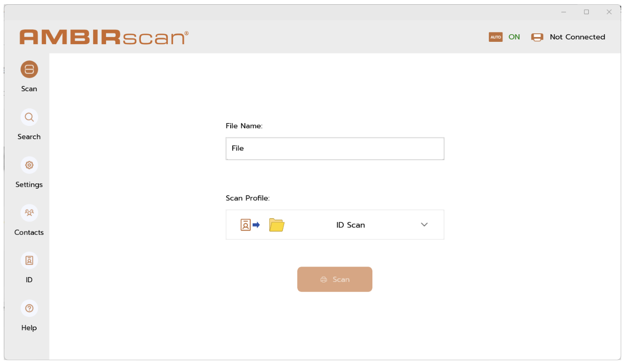The width and height of the screenshot is (625, 364).
Task: Select the Scan icon in the sidebar
Action: (29, 69)
